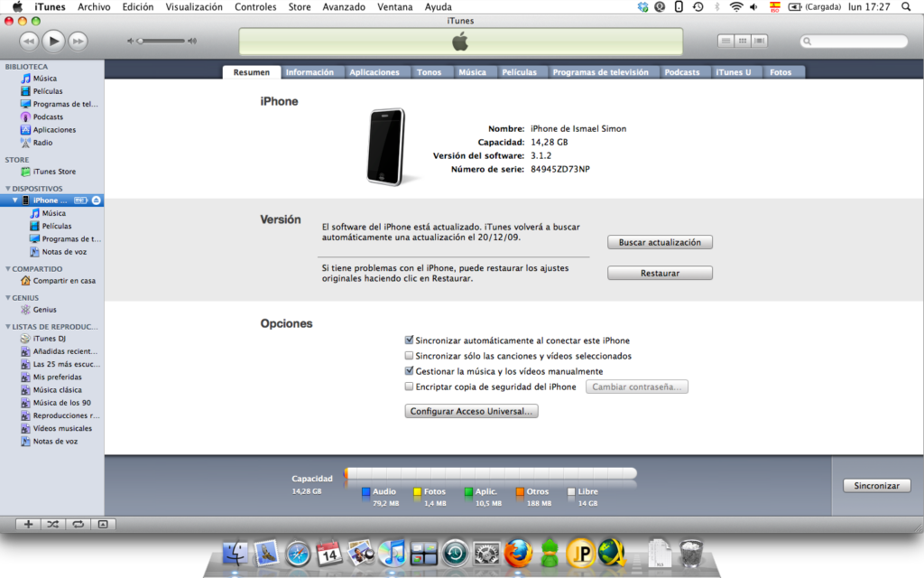Screen dimensions: 924x578
Task: Enable iPhone backup encryption
Action: point(409,387)
